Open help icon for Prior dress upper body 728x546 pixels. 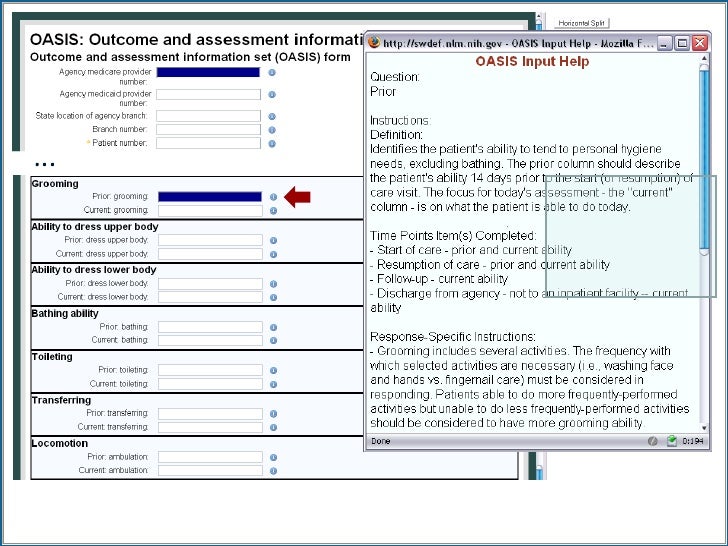(273, 240)
